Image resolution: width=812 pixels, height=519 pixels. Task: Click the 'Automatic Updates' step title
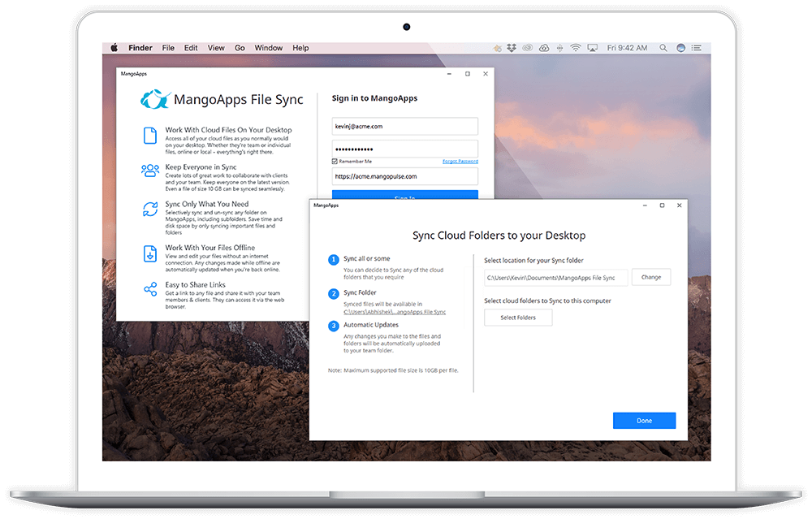[x=371, y=325]
